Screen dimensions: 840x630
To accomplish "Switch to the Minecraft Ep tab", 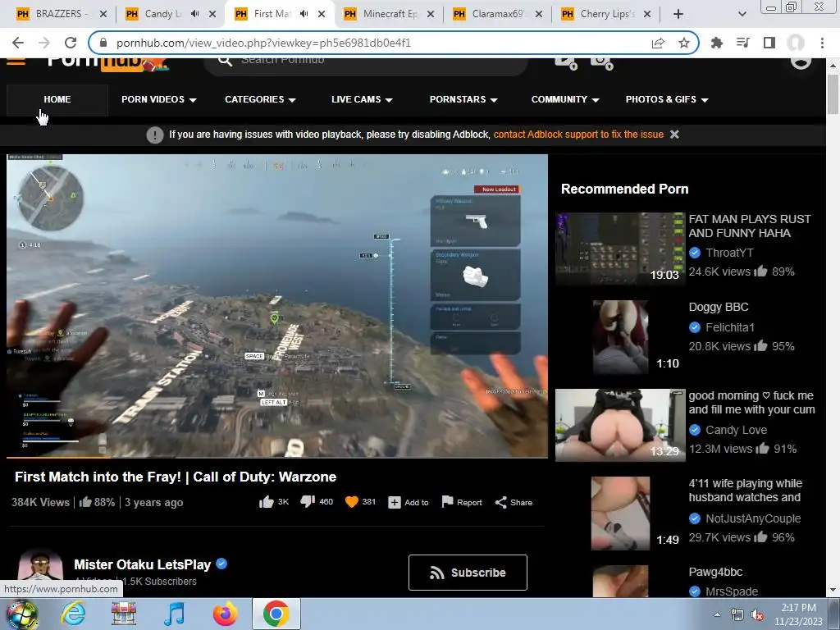I will 389,14.
